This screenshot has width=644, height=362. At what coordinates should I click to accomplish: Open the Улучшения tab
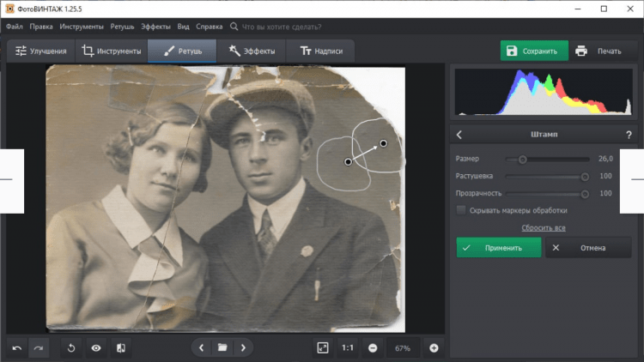(40, 51)
